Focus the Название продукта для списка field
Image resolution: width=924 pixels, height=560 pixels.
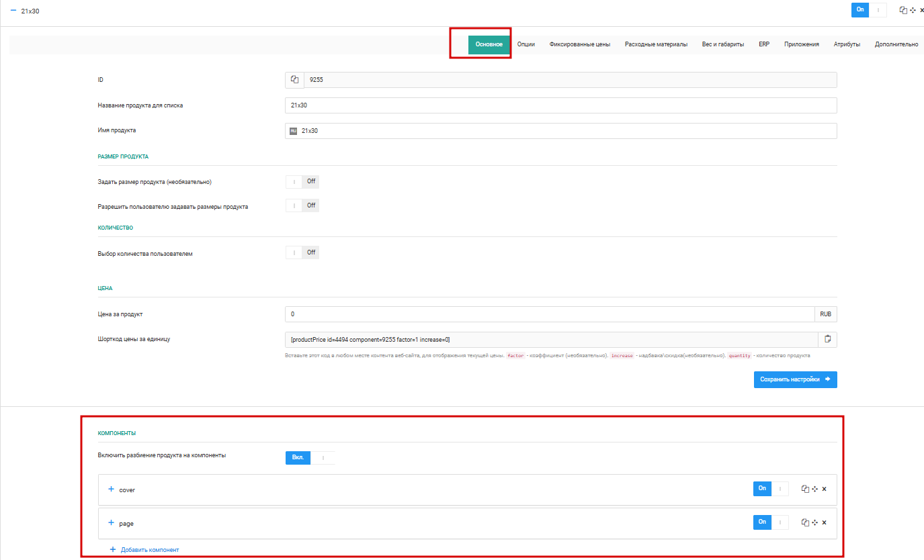(561, 105)
